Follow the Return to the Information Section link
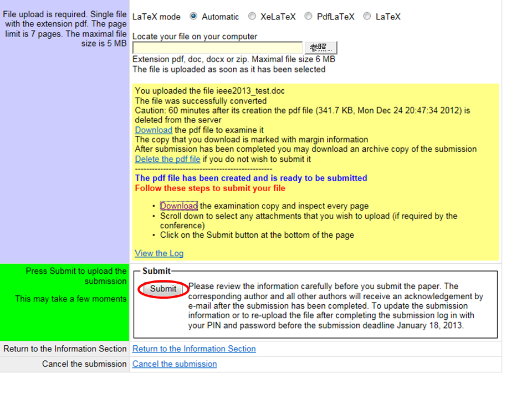This screenshot has width=532, height=399. [194, 349]
